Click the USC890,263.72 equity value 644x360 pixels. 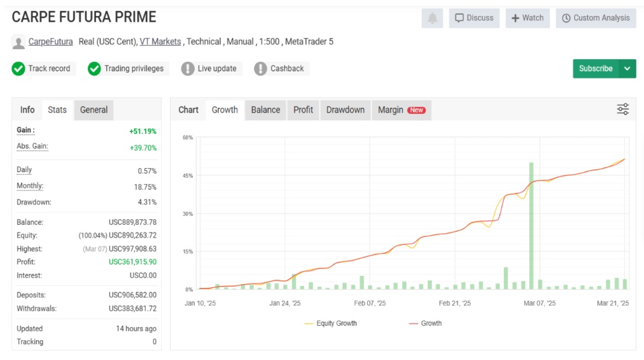click(x=132, y=235)
